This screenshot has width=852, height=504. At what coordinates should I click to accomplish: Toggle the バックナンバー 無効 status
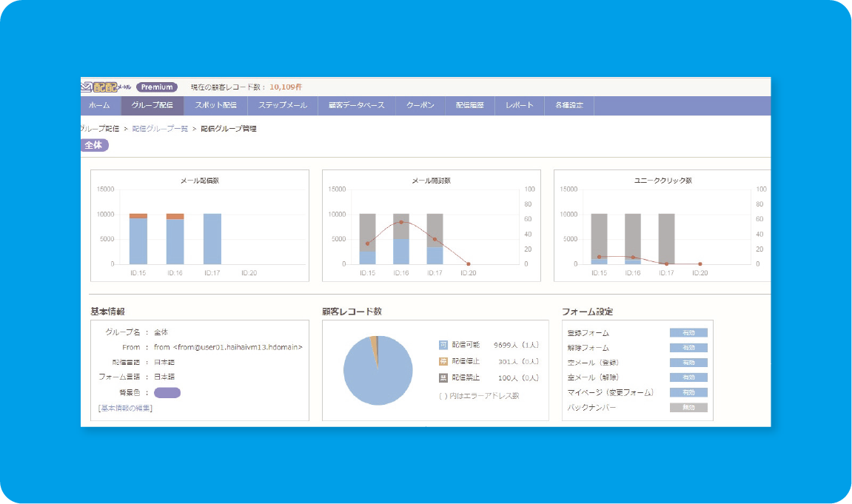pos(688,407)
